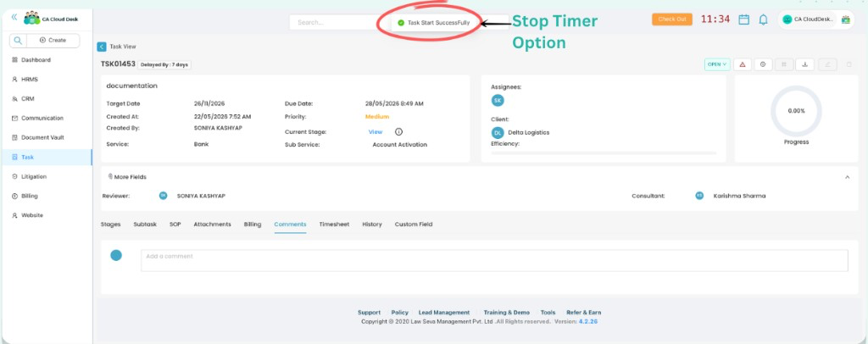The width and height of the screenshot is (868, 344).
Task: Click the info icon beside View
Action: pos(398,131)
